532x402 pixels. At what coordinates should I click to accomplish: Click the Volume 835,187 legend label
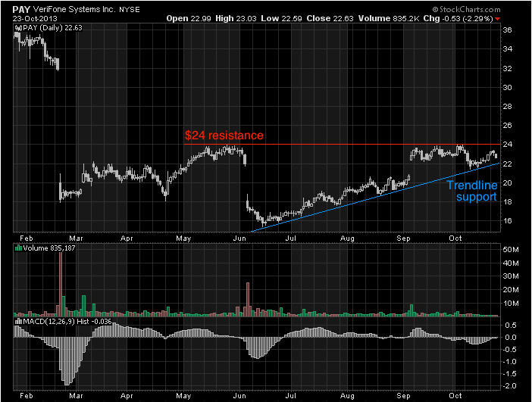coord(49,248)
